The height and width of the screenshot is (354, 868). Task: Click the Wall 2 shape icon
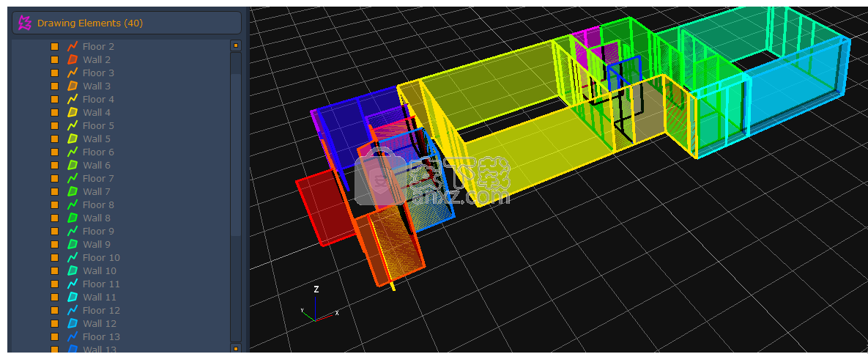[72, 60]
